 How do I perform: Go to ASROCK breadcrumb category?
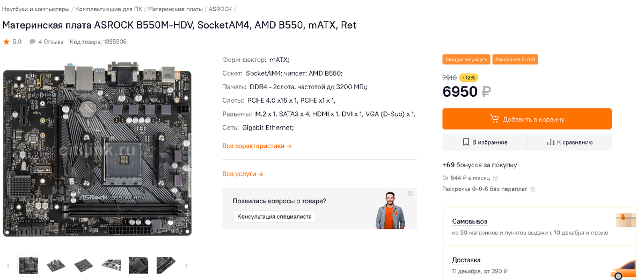tap(220, 9)
